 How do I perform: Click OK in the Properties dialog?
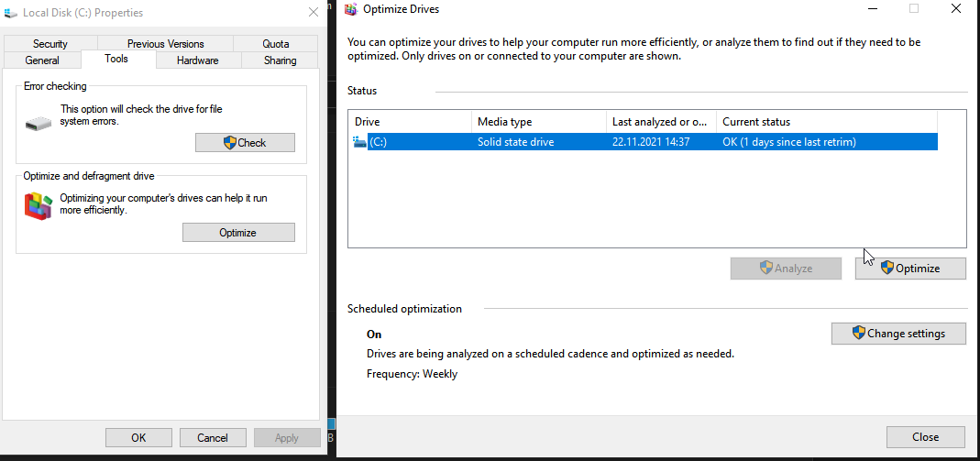pos(138,438)
